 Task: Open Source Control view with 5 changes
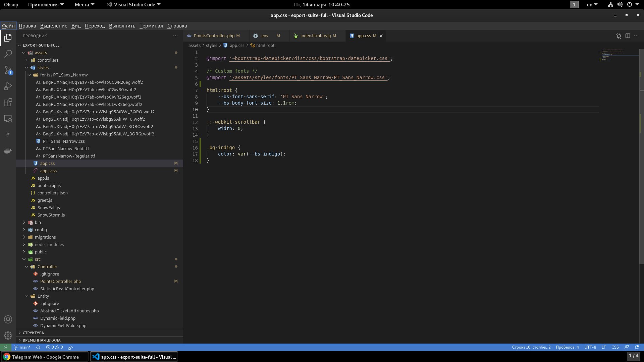click(8, 70)
